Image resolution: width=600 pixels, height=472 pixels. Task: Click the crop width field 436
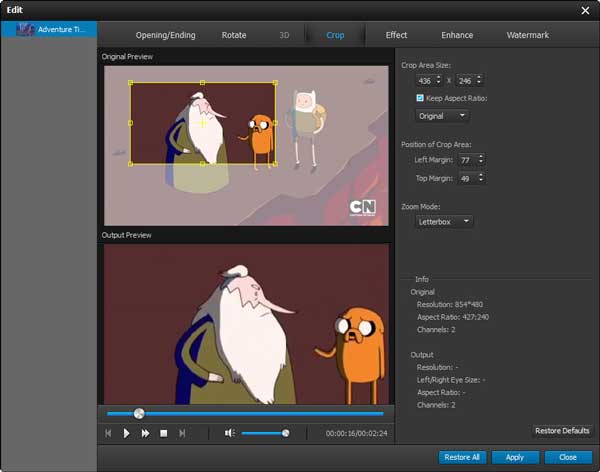coord(426,81)
